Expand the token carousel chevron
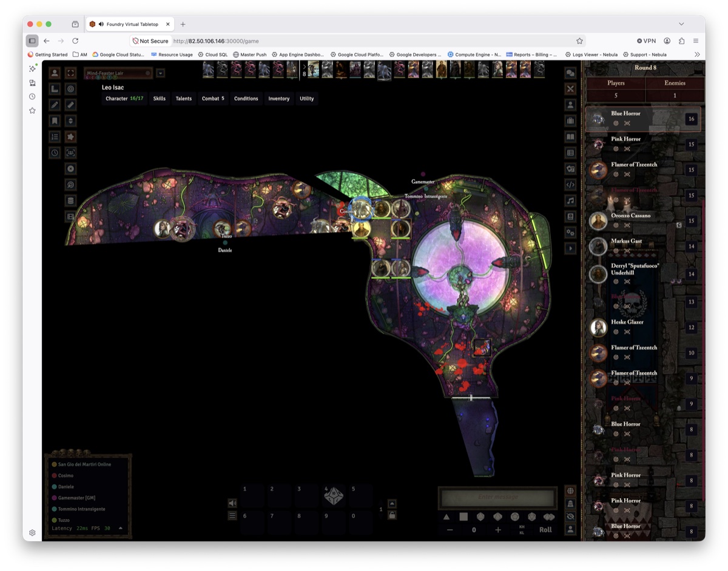 (x=304, y=67)
